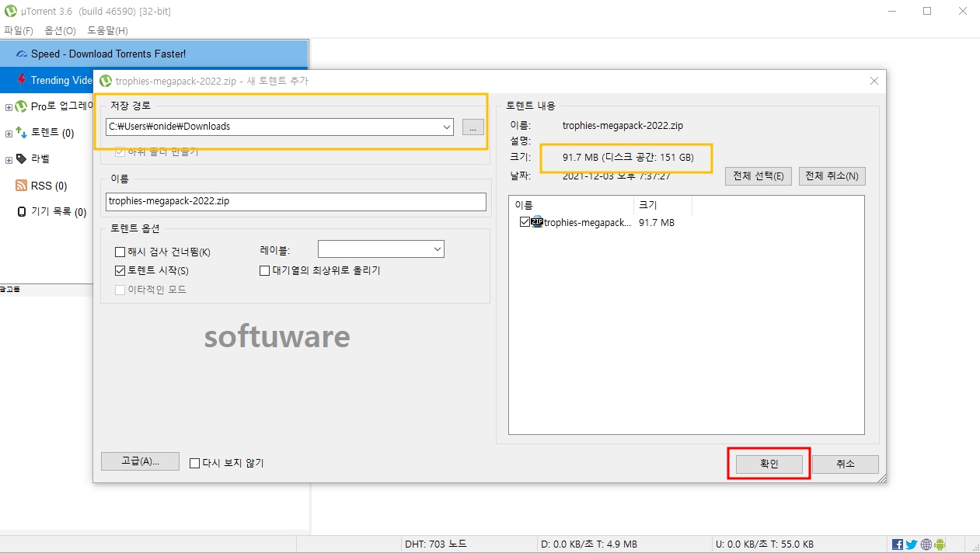Viewport: 980px width, 553px height.
Task: Select 라벨 in the sidebar
Action: (40, 159)
